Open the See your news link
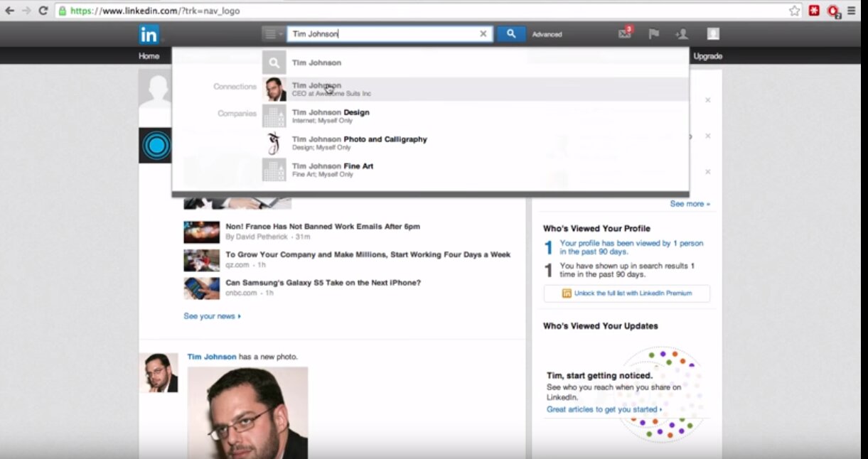The width and height of the screenshot is (868, 459). click(x=212, y=316)
